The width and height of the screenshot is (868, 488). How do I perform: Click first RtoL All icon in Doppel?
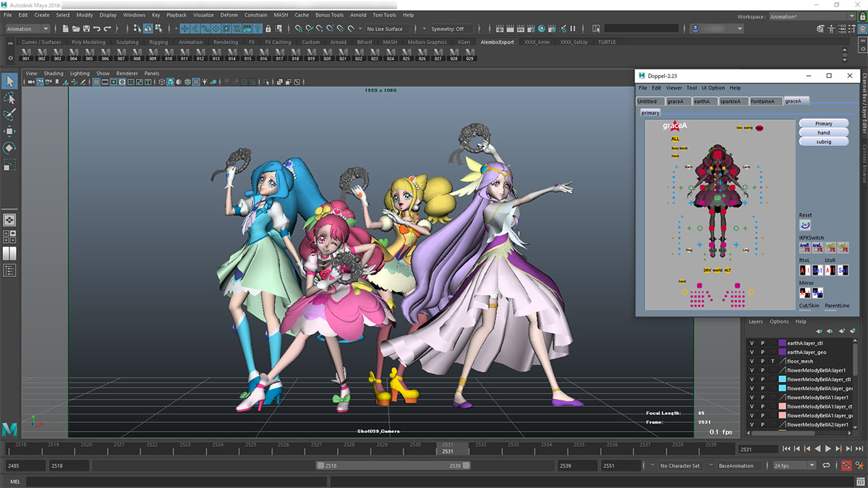pyautogui.click(x=804, y=270)
